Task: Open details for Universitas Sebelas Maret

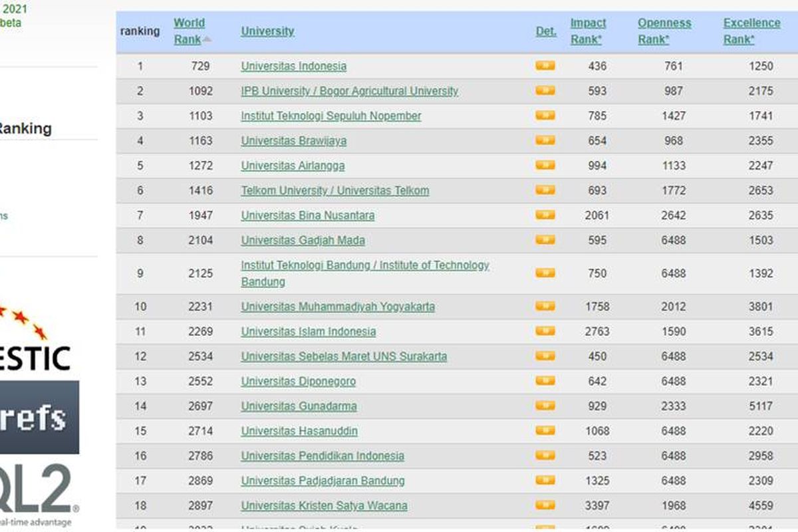Action: (545, 356)
